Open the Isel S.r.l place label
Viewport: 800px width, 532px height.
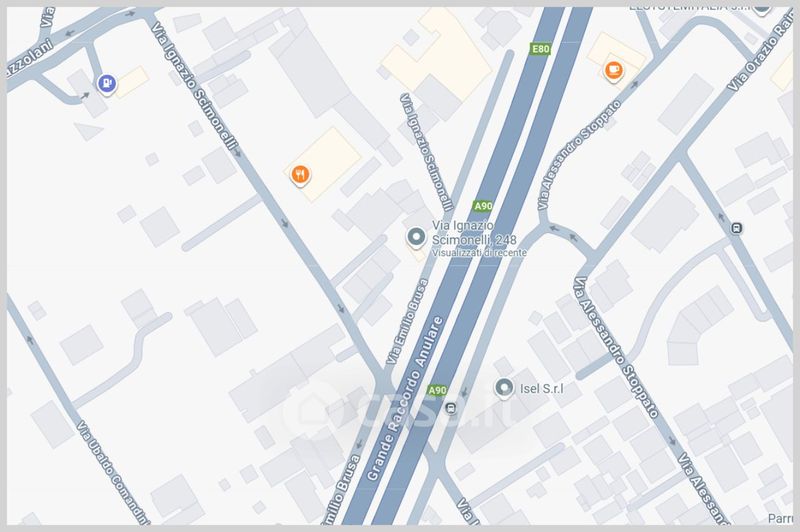click(x=542, y=389)
